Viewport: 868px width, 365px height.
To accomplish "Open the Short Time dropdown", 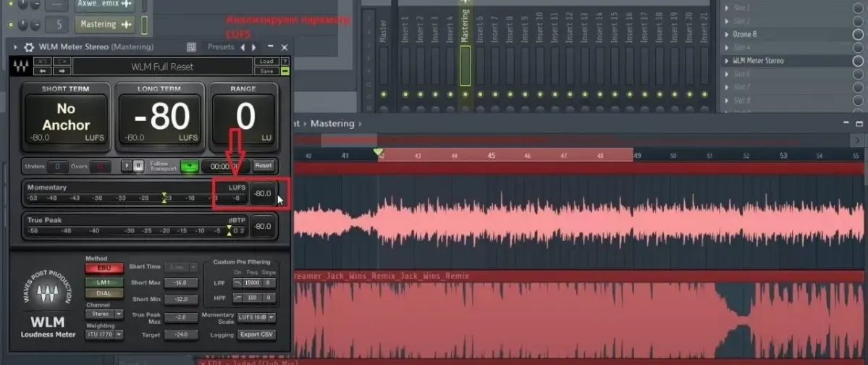I will pyautogui.click(x=181, y=267).
